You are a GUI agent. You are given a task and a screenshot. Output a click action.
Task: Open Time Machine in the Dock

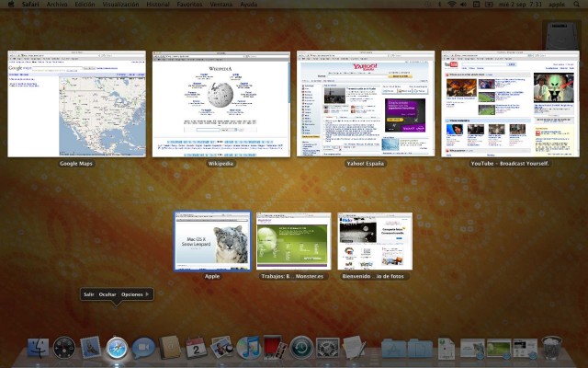coord(301,348)
